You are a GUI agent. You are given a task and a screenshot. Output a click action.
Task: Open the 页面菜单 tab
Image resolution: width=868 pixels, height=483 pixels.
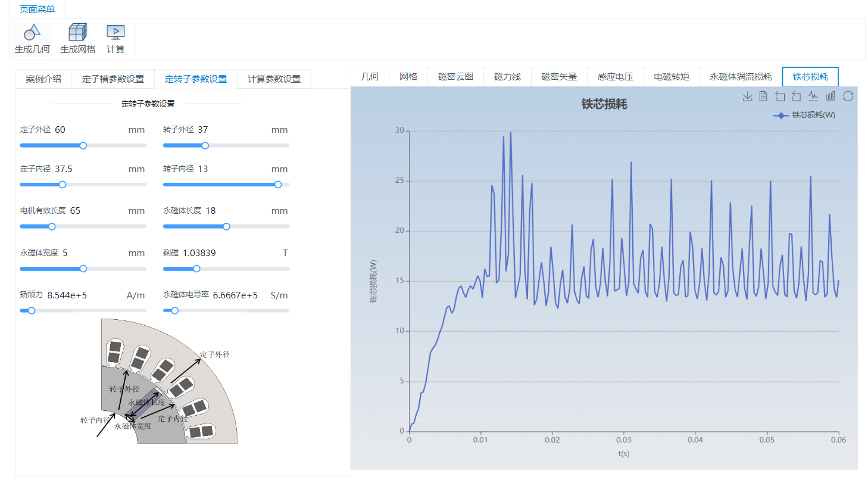37,9
